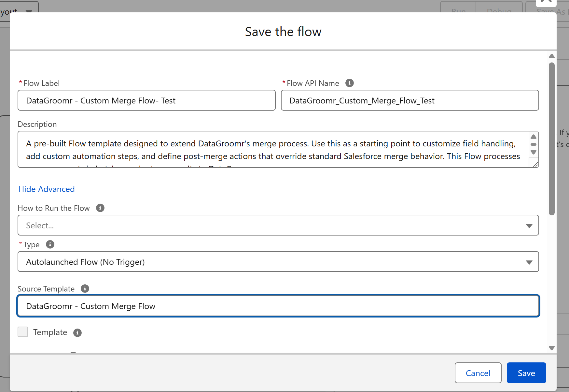569x392 pixels.
Task: Click the Template checkbox info icon
Action: 77,332
